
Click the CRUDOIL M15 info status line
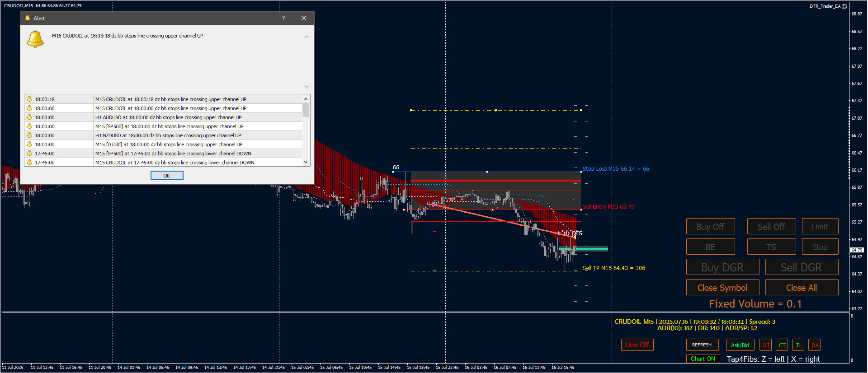[694, 322]
